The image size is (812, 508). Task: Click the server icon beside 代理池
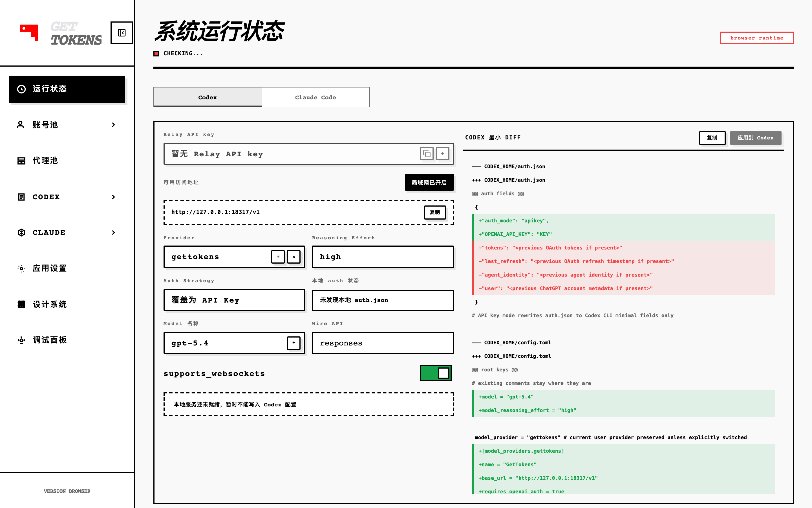coord(21,161)
